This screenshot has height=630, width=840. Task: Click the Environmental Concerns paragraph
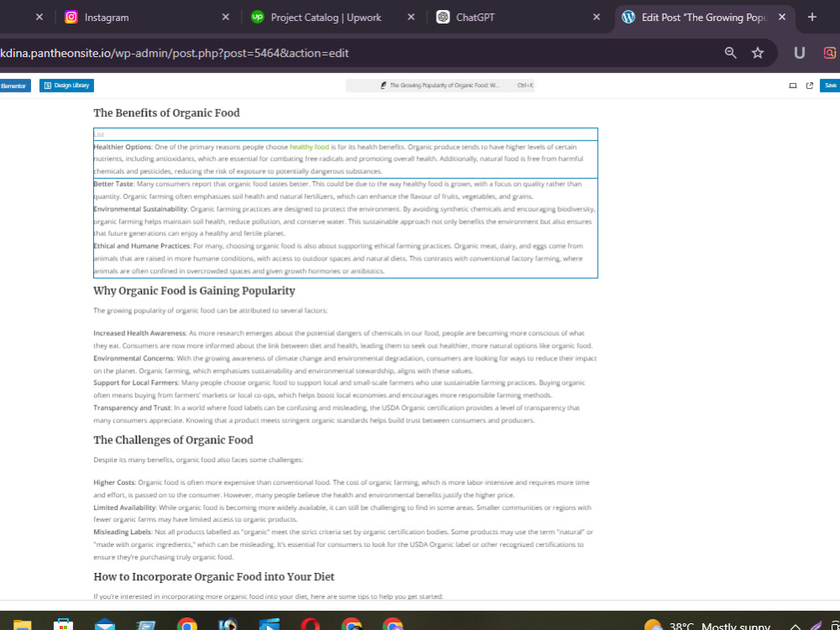click(x=345, y=365)
